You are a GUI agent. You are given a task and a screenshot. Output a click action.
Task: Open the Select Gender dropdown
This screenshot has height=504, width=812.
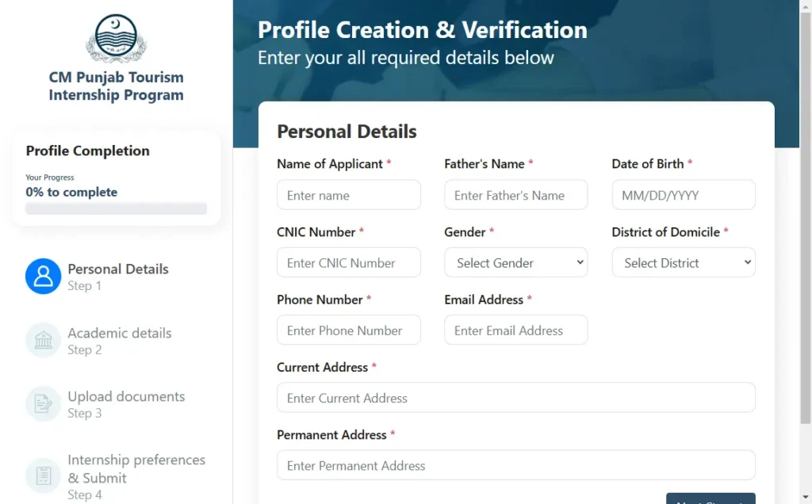tap(515, 262)
